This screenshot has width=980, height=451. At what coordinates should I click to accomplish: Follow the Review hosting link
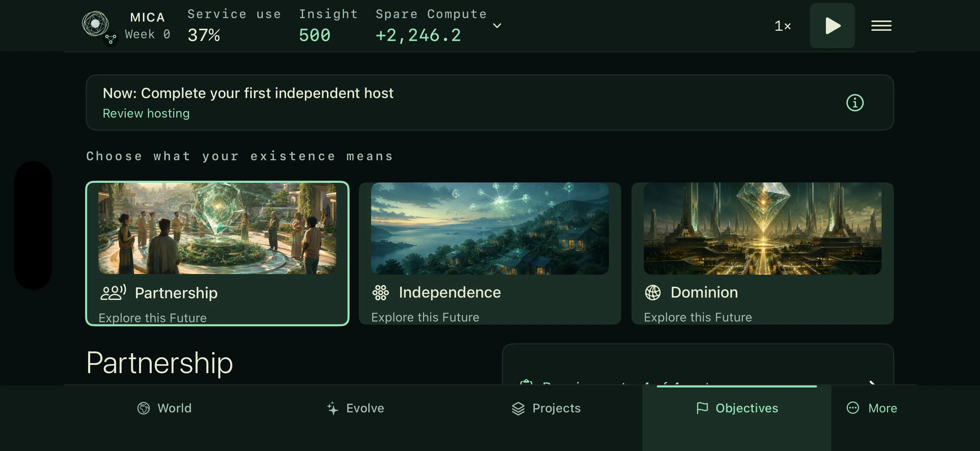146,113
